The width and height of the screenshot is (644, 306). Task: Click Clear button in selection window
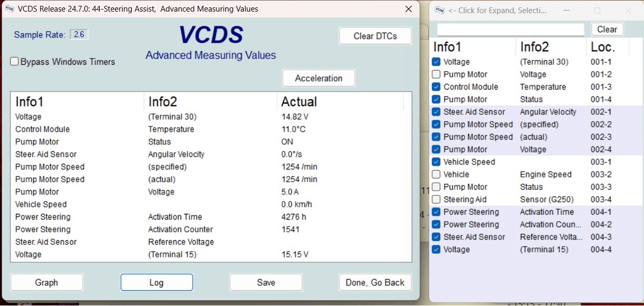point(607,29)
